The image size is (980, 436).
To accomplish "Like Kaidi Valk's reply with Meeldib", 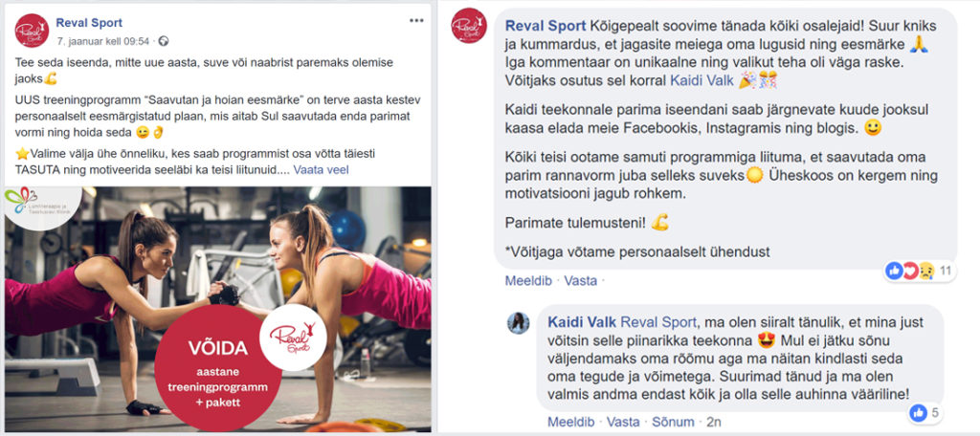I will click(571, 422).
